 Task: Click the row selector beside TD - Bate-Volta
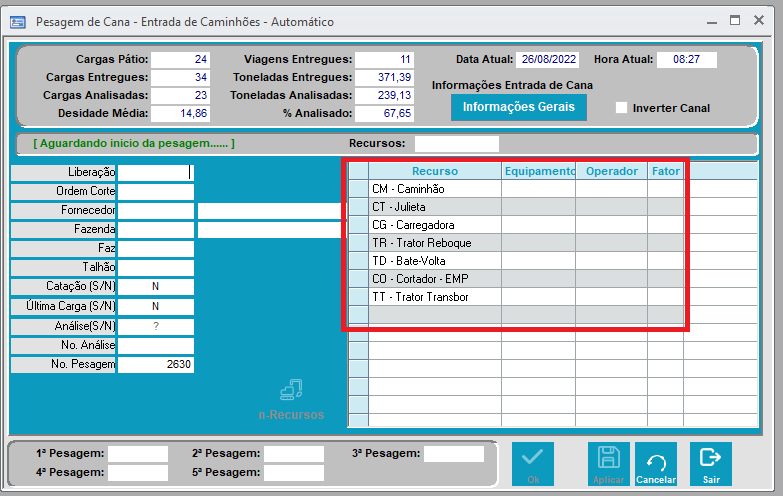pyautogui.click(x=359, y=261)
